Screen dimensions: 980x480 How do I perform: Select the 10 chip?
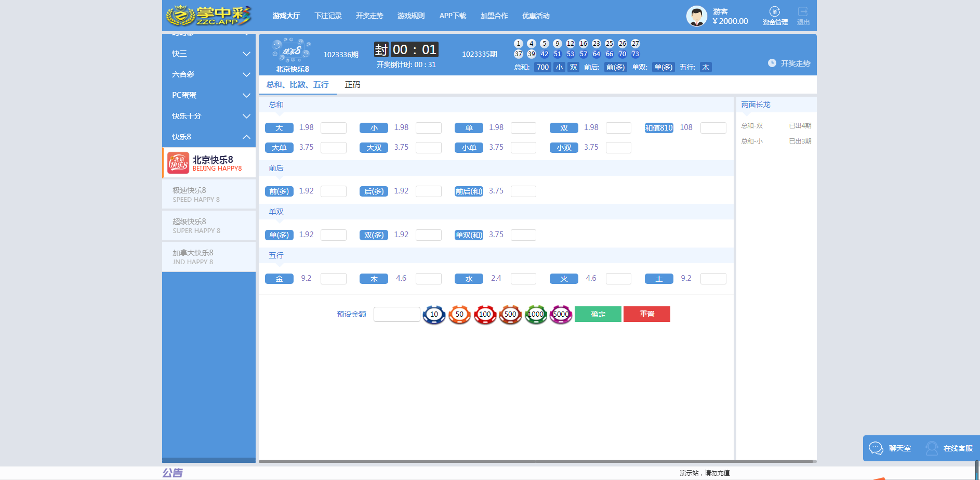(x=434, y=314)
